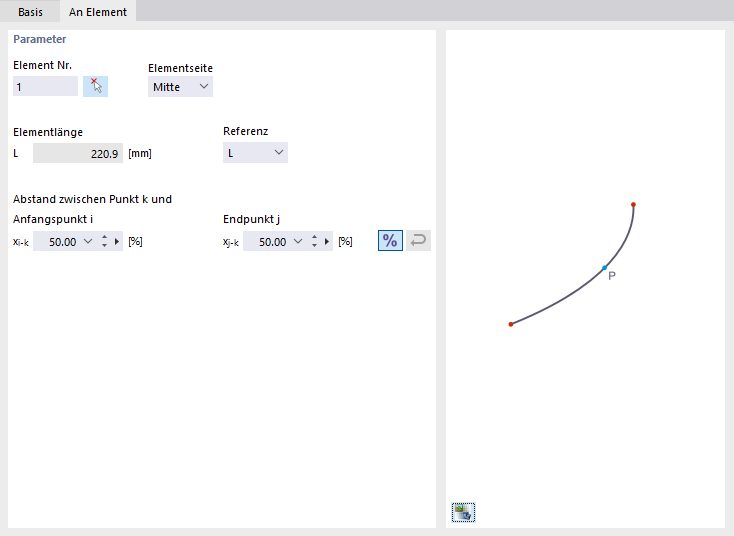Increase xj-k value with spinner up arrow
734x536 pixels.
click(x=314, y=238)
